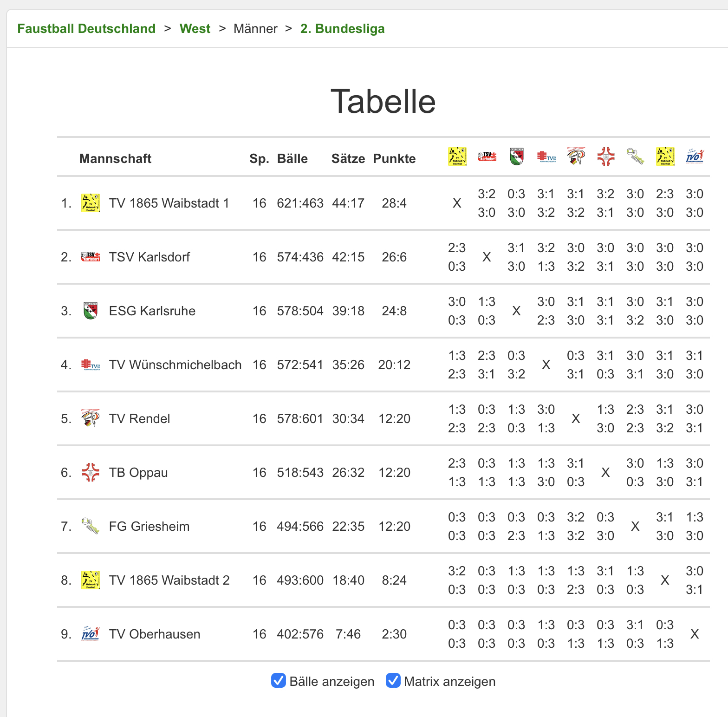
Task: Disable the Matrix anzeigen checkbox
Action: [x=393, y=681]
